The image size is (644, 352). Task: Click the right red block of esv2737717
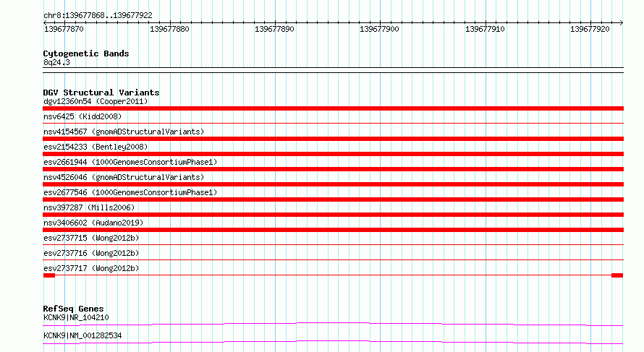point(617,275)
